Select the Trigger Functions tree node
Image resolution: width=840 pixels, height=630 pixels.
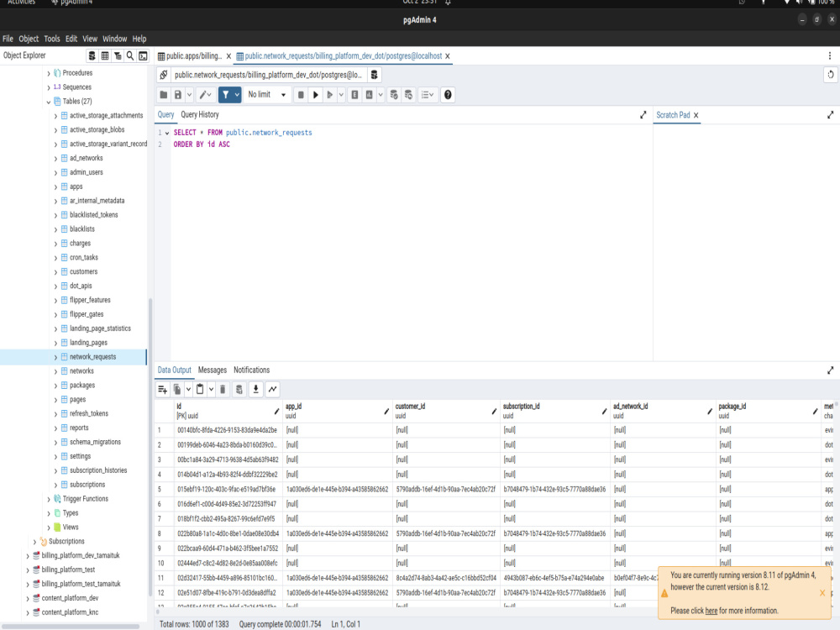pos(85,499)
